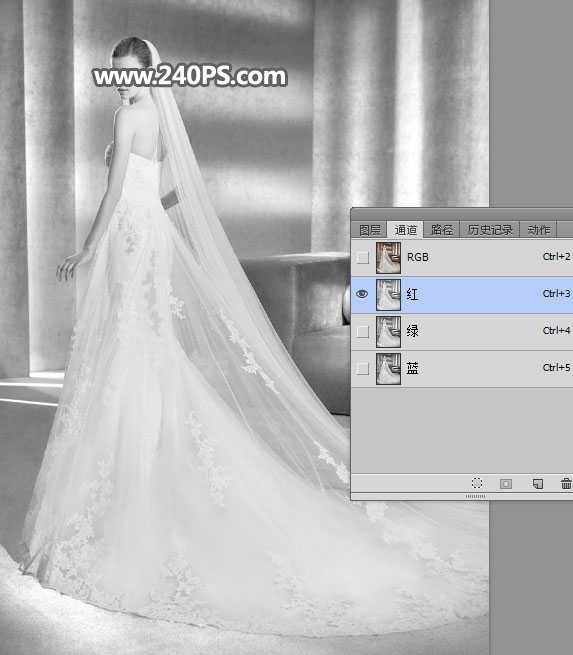Click the panel bottom resize grip
Viewport: 573px width, 655px height.
pyautogui.click(x=475, y=496)
